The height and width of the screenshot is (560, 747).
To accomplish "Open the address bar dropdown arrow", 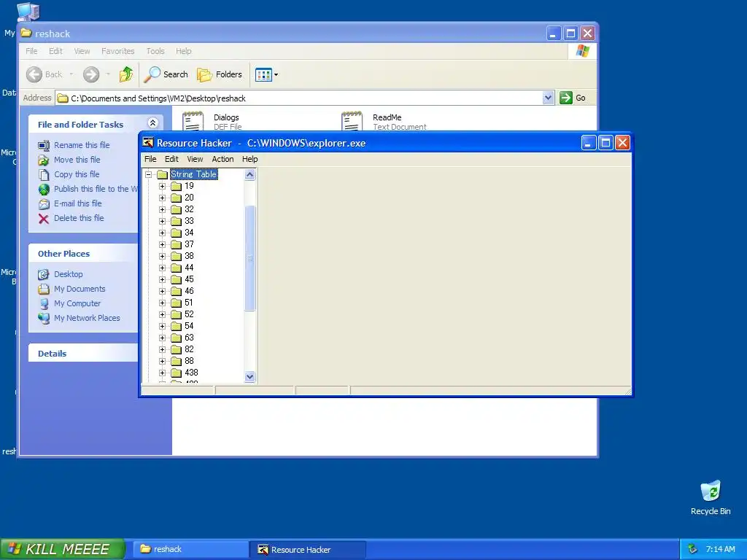I will (x=548, y=98).
